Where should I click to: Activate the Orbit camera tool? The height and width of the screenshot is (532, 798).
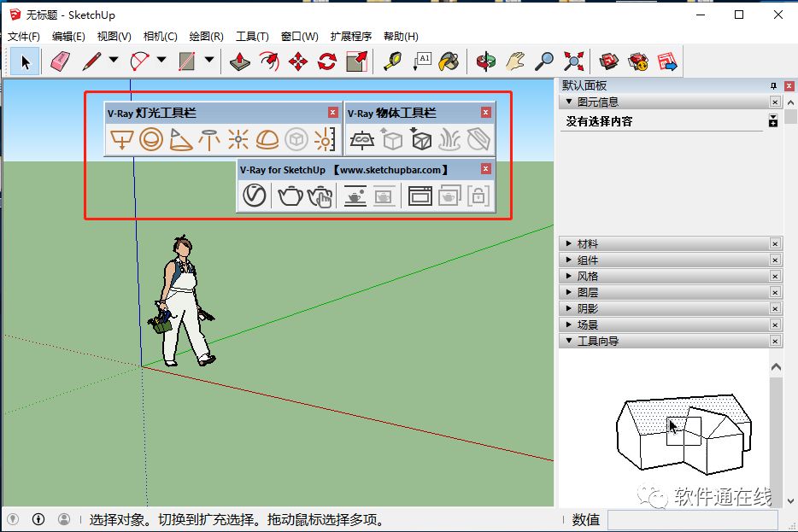(486, 61)
